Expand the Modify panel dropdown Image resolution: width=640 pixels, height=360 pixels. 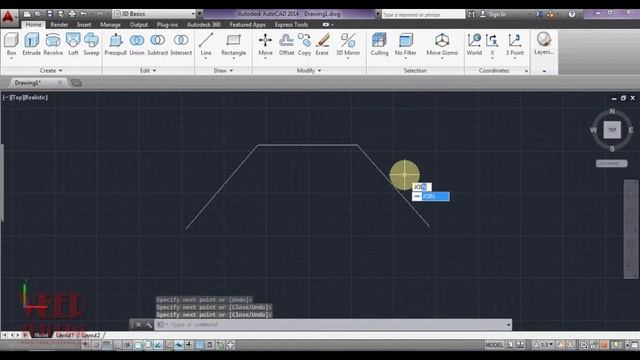tap(309, 71)
